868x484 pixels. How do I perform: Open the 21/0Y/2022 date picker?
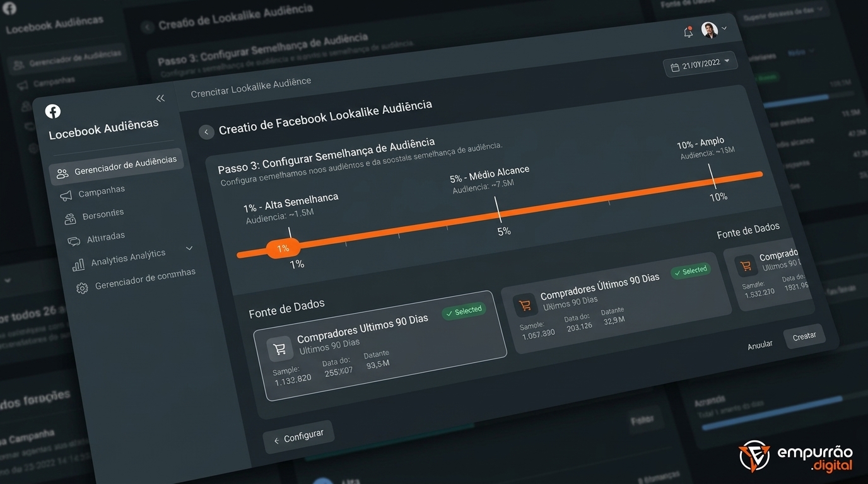700,64
